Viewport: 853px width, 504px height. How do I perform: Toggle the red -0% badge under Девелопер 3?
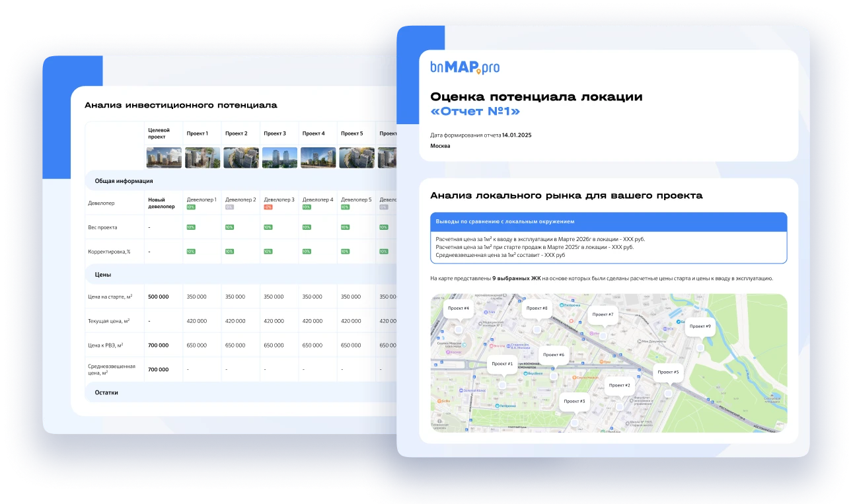[x=268, y=207]
